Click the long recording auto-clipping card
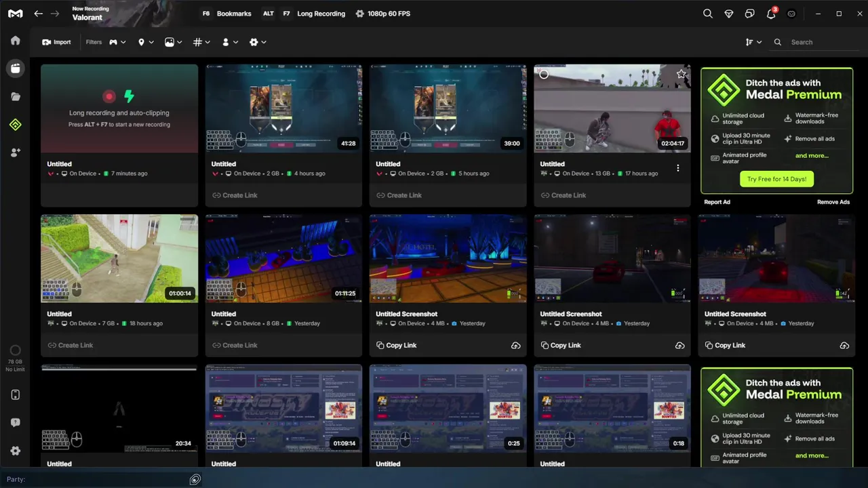Image resolution: width=868 pixels, height=488 pixels. click(119, 108)
